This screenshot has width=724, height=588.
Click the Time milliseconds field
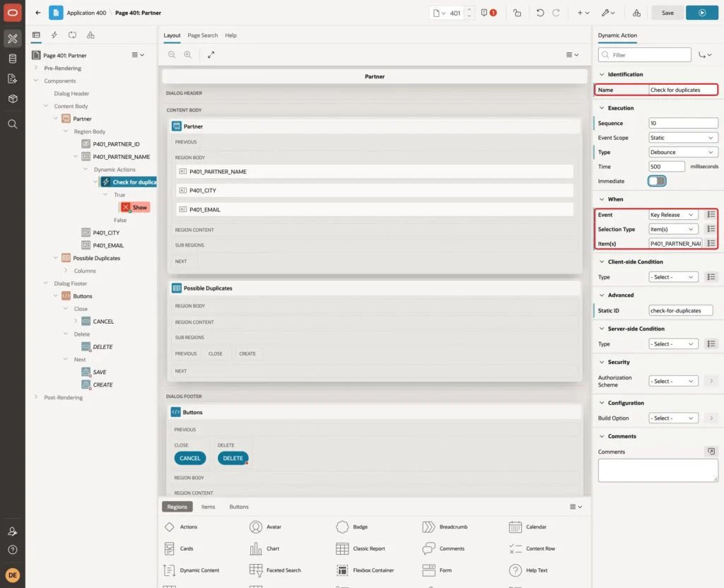click(x=666, y=167)
